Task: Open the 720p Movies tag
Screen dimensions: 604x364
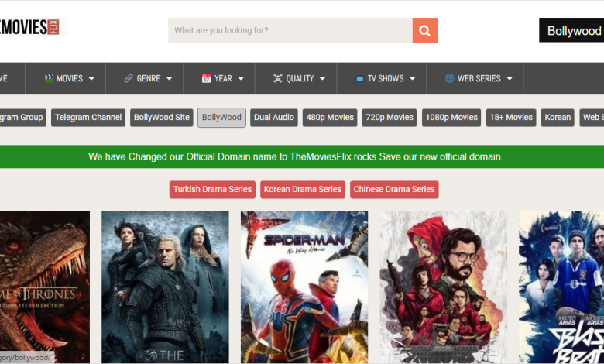Action: click(390, 118)
